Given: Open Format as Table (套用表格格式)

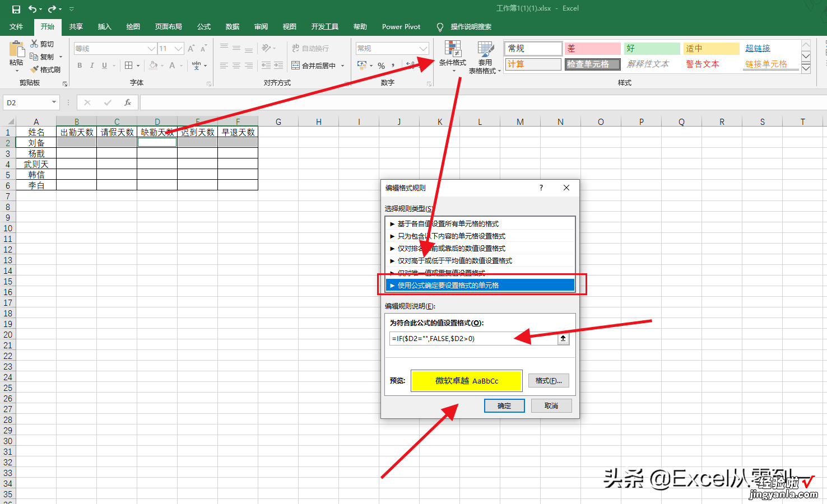Looking at the screenshot, I should click(x=485, y=57).
